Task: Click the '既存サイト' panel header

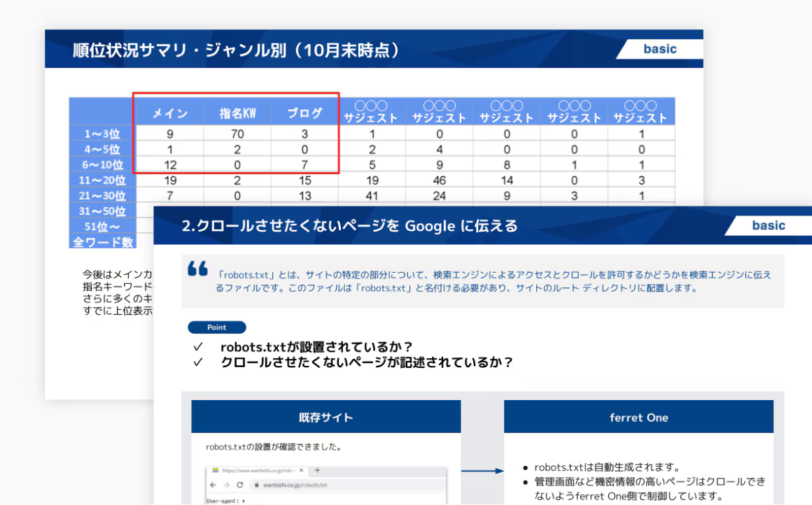Action: tap(326, 417)
